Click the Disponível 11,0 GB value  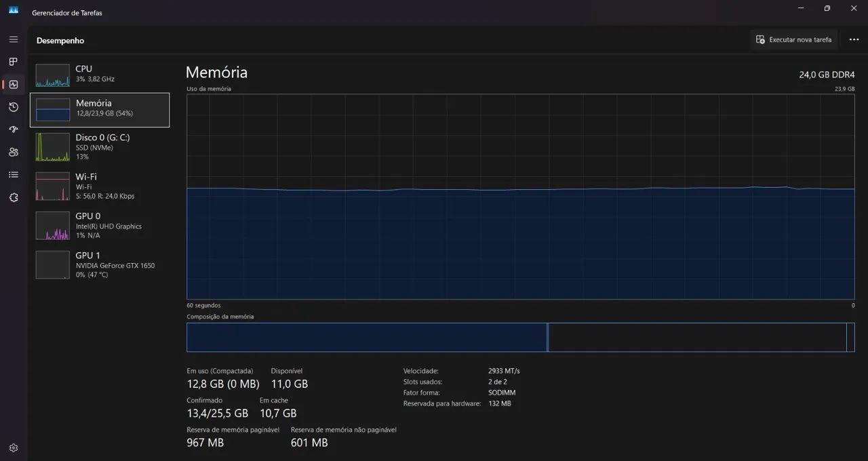pyautogui.click(x=290, y=384)
